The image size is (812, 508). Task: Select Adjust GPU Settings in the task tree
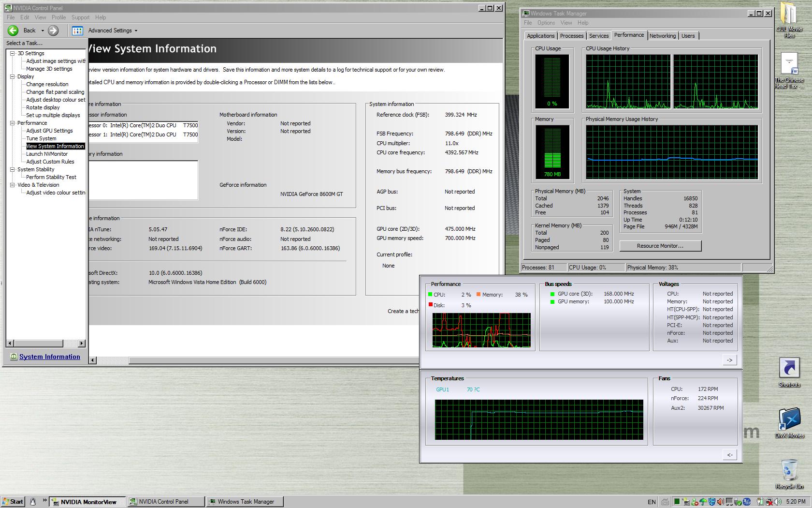[49, 131]
